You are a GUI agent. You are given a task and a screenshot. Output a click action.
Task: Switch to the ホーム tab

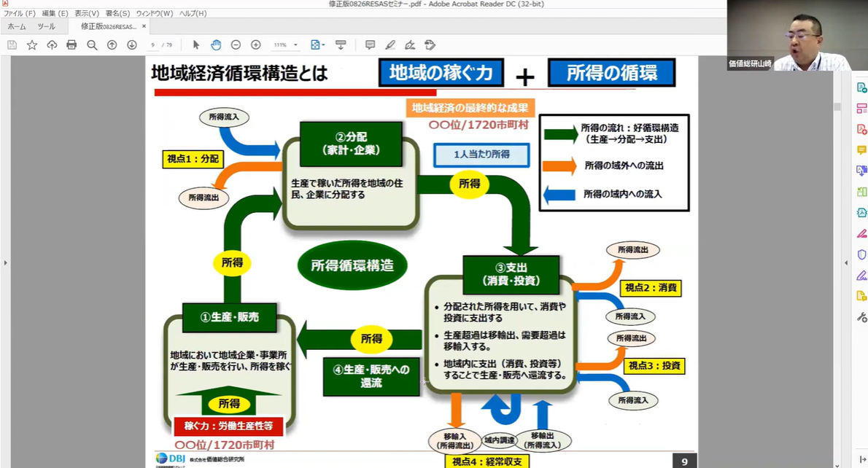17,26
